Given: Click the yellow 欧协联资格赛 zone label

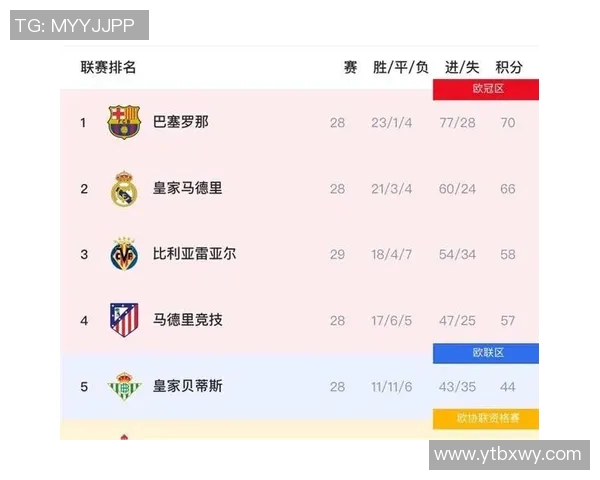Looking at the screenshot, I should point(486,418).
